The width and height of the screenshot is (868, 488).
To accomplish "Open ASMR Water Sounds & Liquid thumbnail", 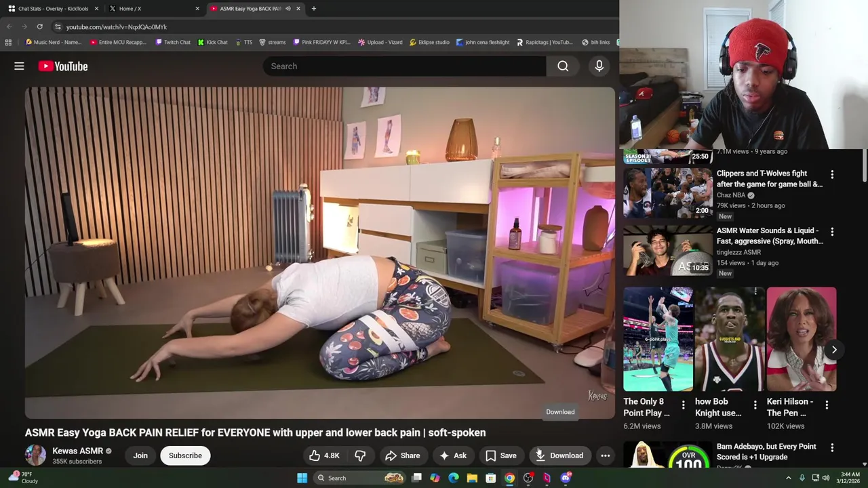I will tap(668, 250).
